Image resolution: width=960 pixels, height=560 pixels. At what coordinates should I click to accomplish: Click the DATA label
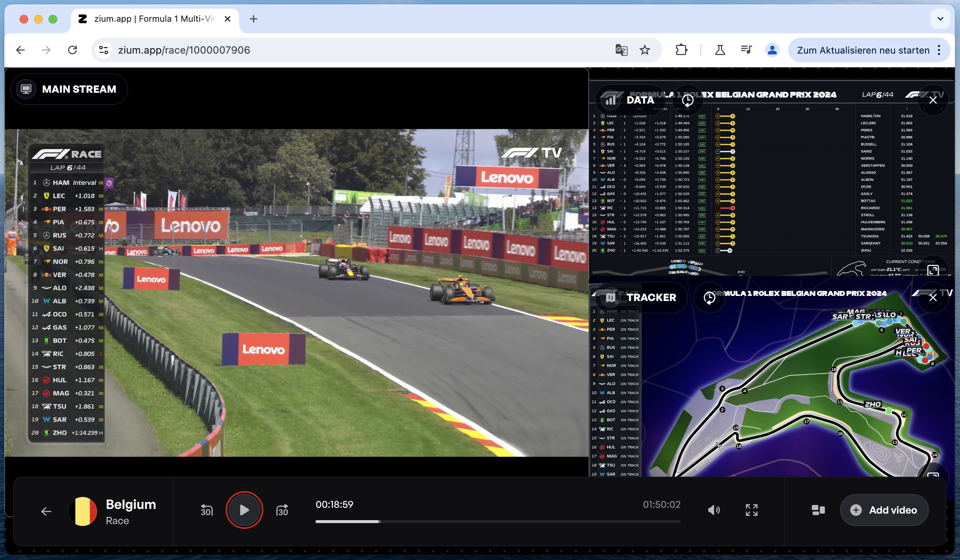[x=640, y=100]
